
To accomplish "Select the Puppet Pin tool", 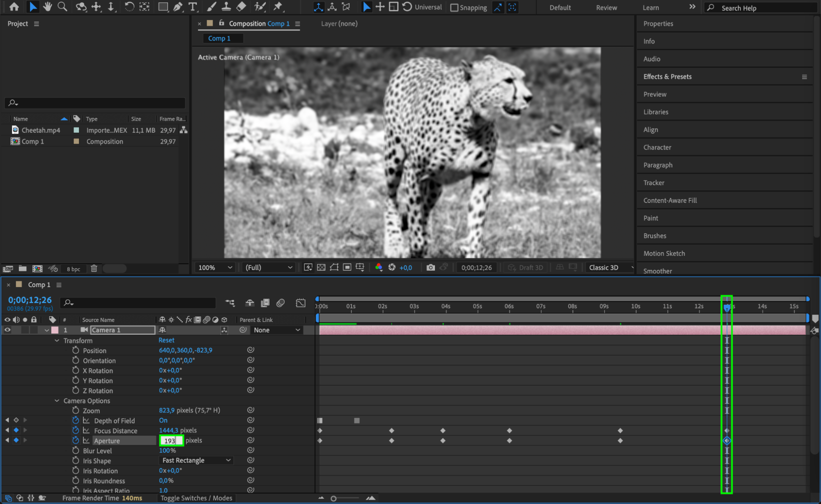I will 278,7.
